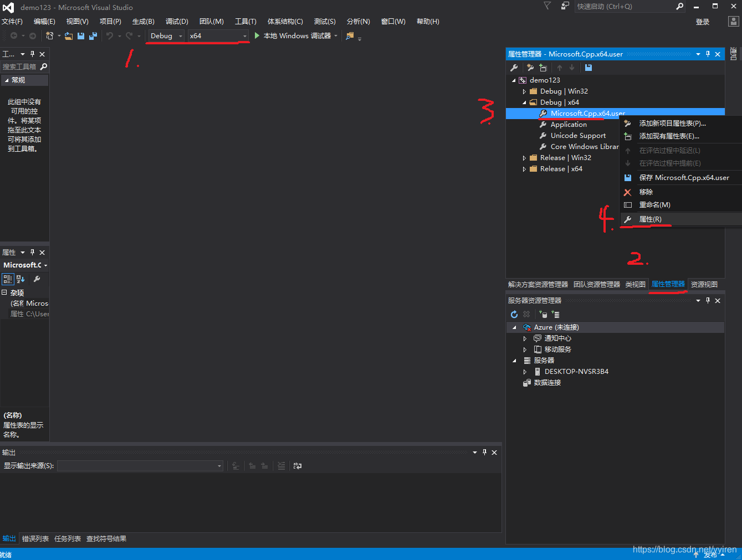Open the Tools menu 工具(T)
This screenshot has width=742, height=560.
(x=245, y=22)
